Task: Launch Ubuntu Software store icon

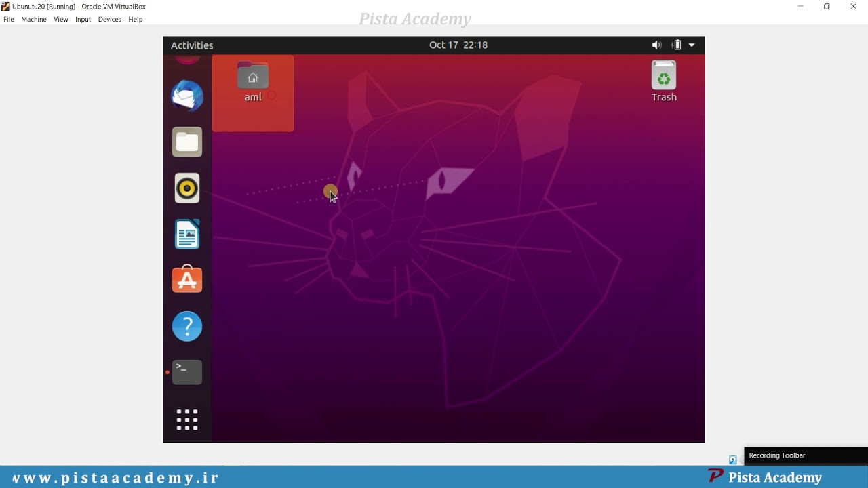Action: [x=187, y=279]
